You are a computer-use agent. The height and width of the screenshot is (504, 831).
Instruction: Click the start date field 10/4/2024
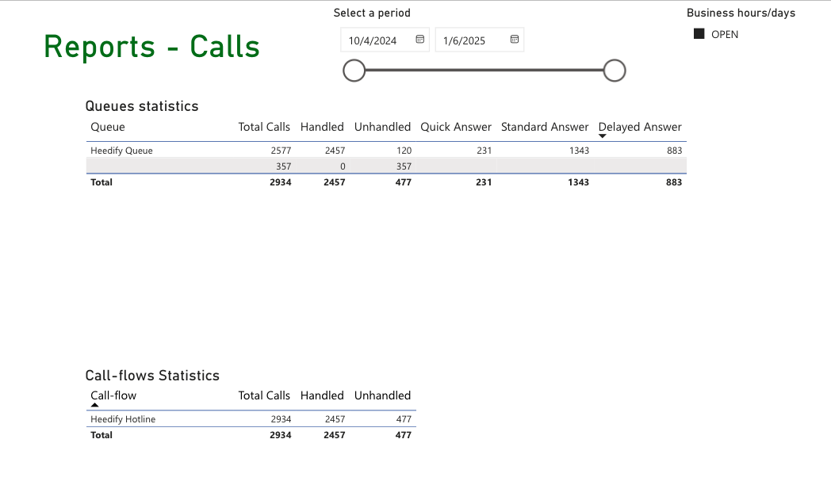pyautogui.click(x=373, y=40)
